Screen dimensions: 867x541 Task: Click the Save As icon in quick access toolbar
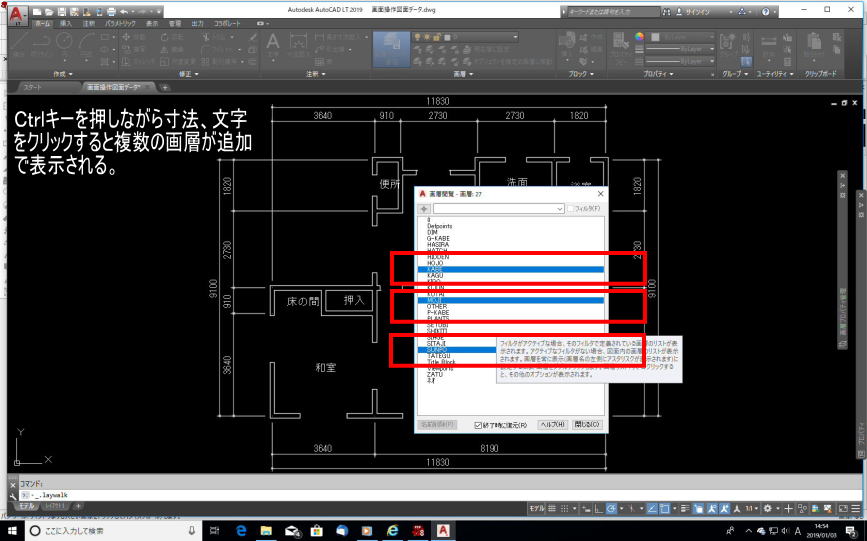[x=74, y=11]
